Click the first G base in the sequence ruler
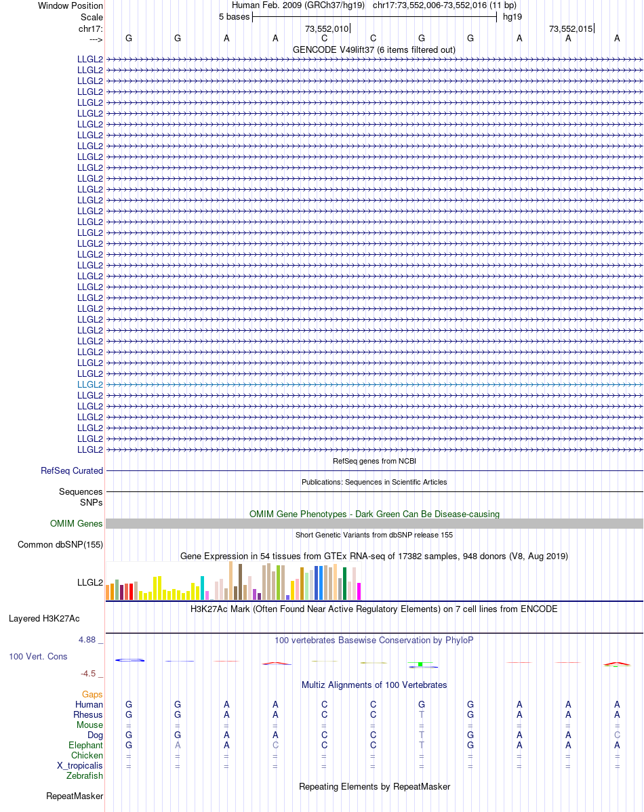The image size is (644, 812). 129,39
